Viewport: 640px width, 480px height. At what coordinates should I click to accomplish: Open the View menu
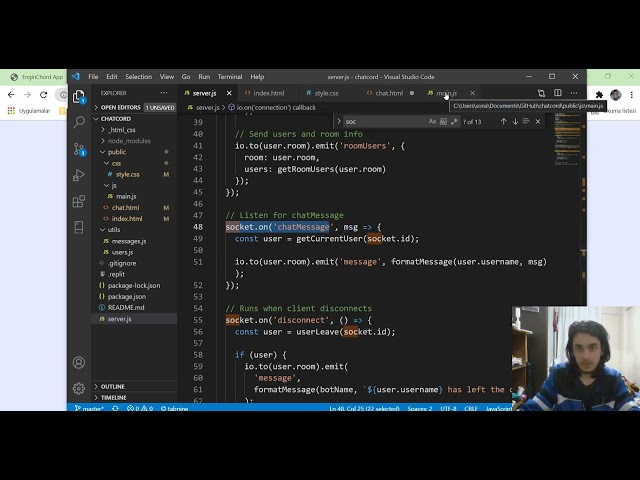click(x=167, y=76)
